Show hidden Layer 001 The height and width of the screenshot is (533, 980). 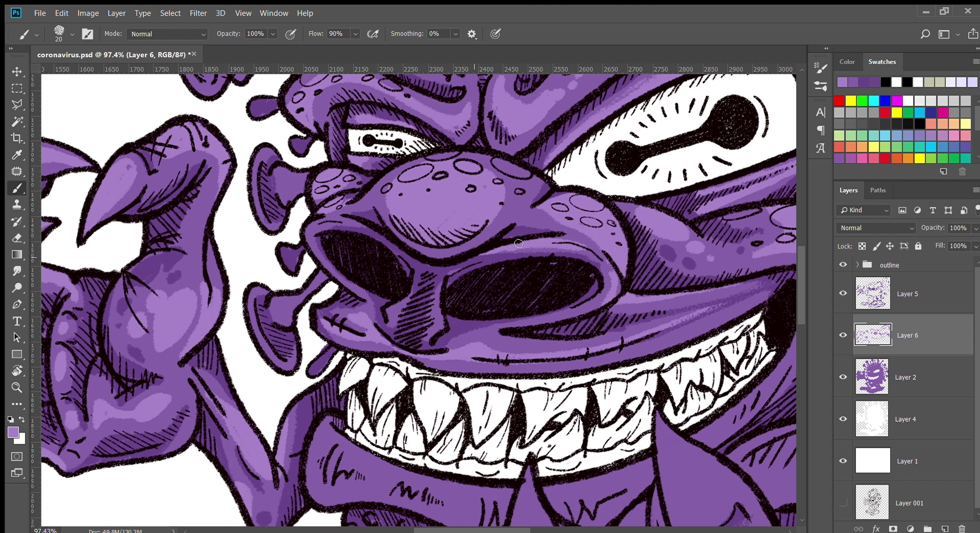[843, 503]
